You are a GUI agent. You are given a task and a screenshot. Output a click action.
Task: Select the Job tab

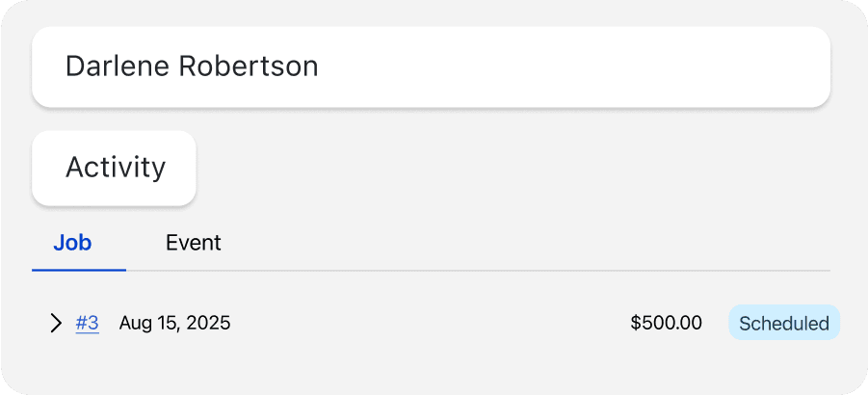click(x=72, y=243)
